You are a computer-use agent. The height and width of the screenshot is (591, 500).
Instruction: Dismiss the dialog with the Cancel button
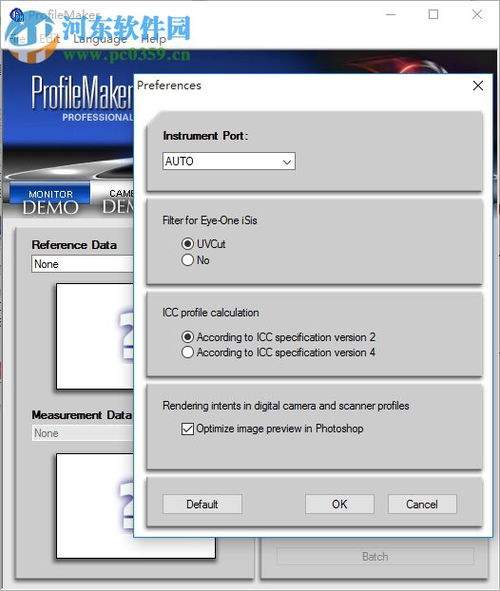pyautogui.click(x=422, y=504)
